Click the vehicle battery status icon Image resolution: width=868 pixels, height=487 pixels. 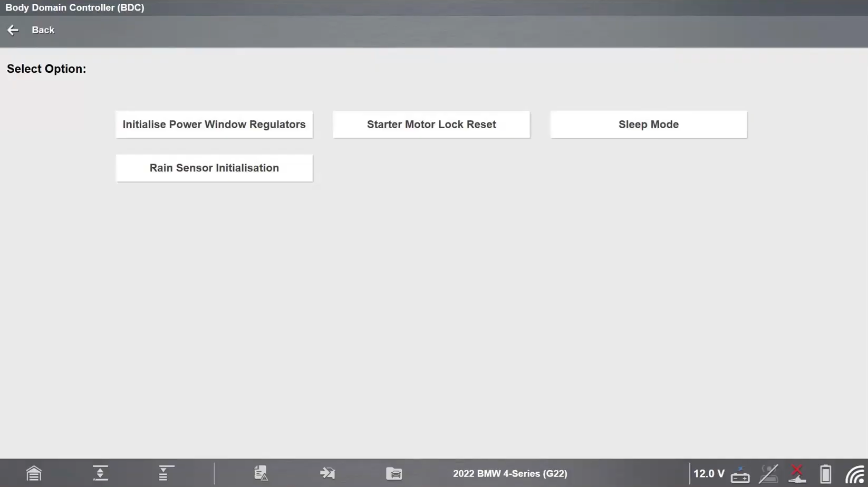coord(740,474)
